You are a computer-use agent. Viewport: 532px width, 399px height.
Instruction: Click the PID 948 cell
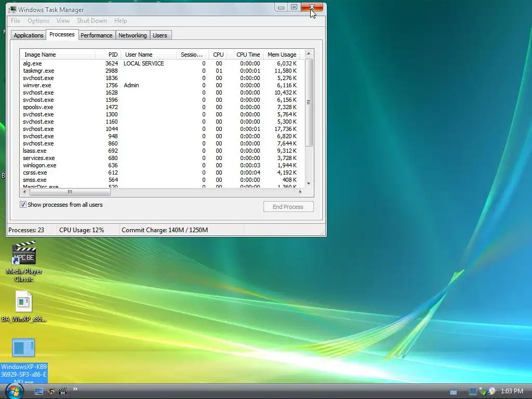113,137
